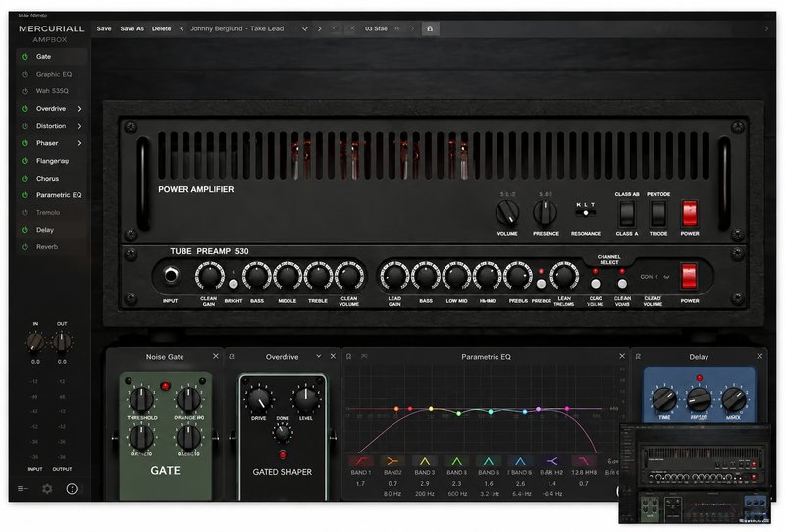Click the Save As button

click(x=132, y=29)
